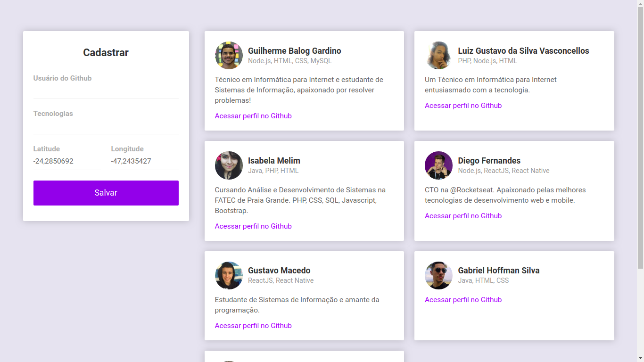Click Diego Fernandes's avatar image

(x=438, y=165)
